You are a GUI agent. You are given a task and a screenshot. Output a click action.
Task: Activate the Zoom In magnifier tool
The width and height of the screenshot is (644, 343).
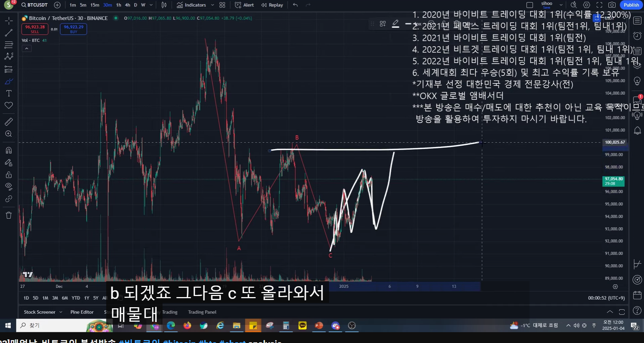tap(9, 134)
